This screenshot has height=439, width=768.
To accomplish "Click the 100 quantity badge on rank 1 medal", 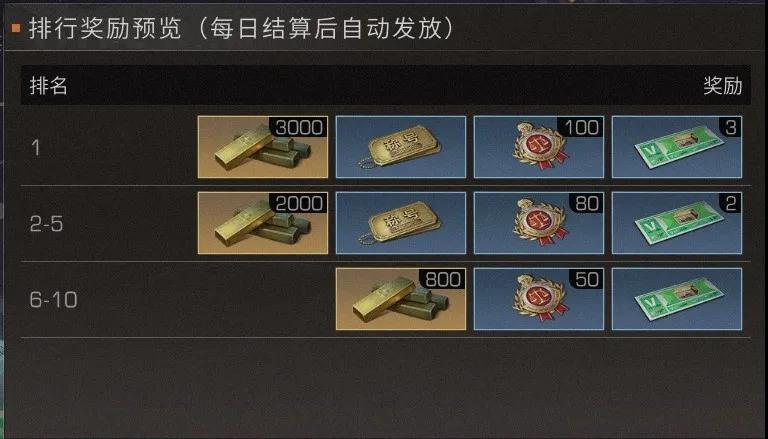I will point(582,127).
